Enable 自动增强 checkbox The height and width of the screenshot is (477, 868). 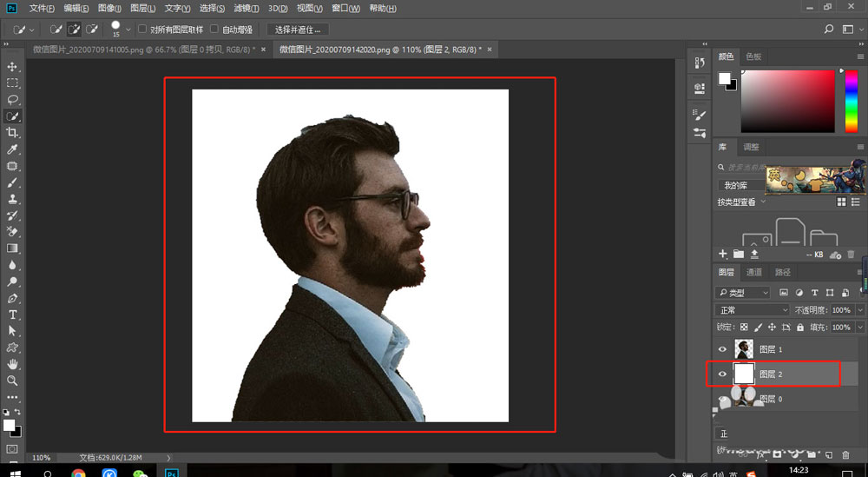pos(214,29)
